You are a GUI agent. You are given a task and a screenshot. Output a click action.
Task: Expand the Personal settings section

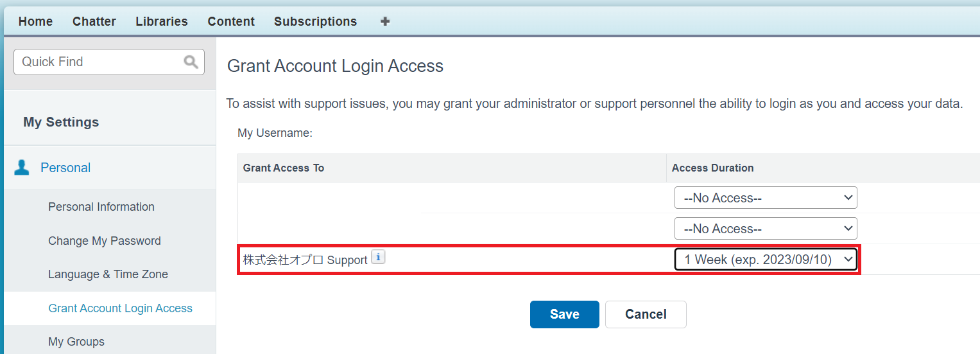click(65, 168)
